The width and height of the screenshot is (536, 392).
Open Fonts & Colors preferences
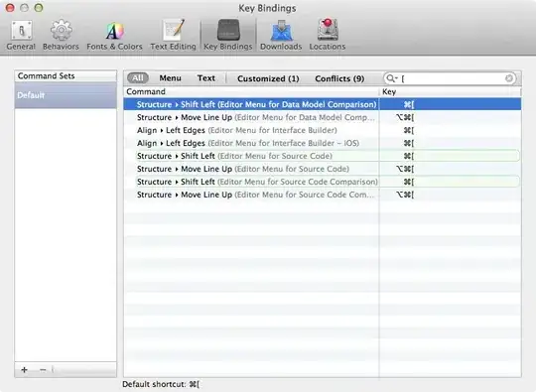pos(114,35)
